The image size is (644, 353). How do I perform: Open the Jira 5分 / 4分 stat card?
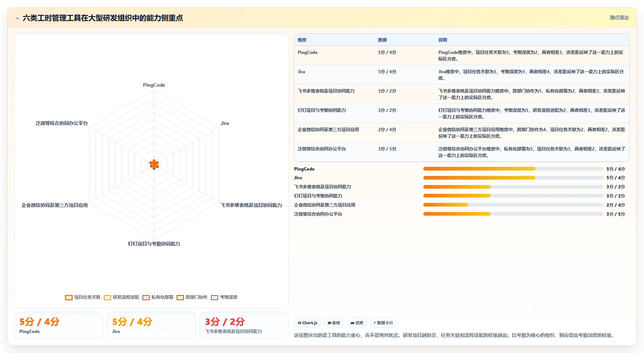tap(151, 325)
